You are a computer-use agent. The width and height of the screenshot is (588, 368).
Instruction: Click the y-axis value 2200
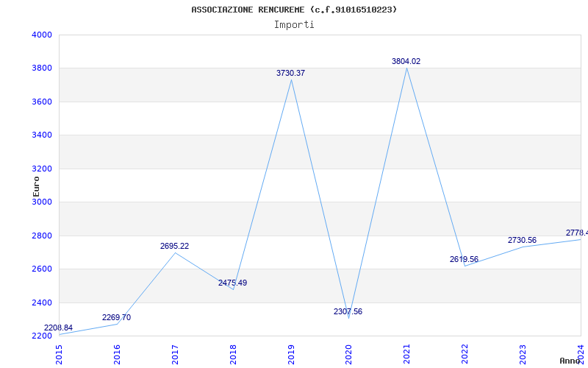tap(42, 336)
